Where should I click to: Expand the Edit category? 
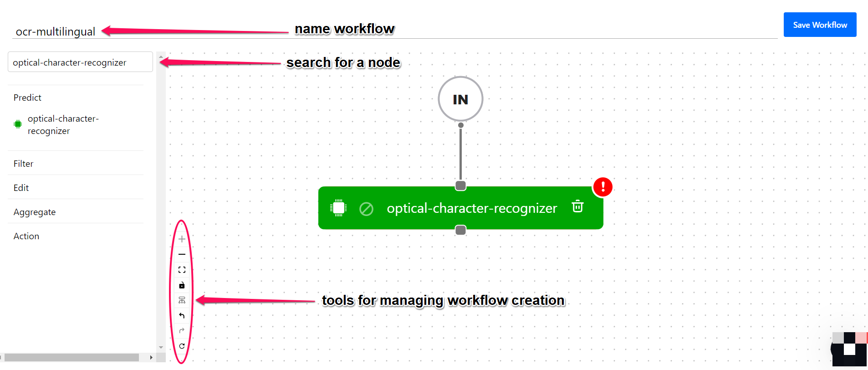click(21, 188)
